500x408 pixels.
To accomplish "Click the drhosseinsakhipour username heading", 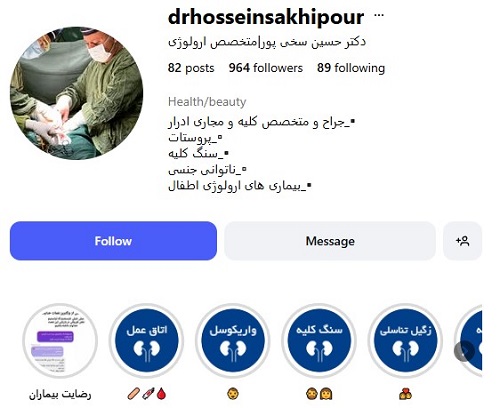I will click(x=266, y=17).
